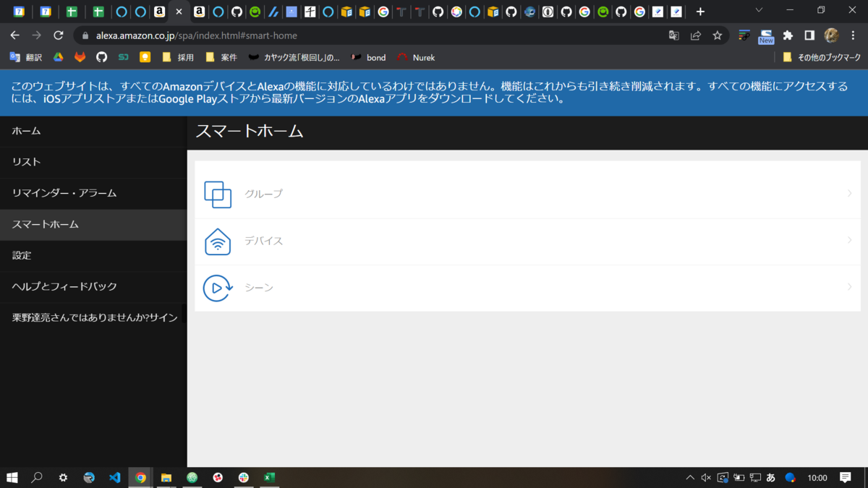The image size is (868, 488).
Task: Click the overlapping squares Groups icon
Action: pyautogui.click(x=218, y=194)
